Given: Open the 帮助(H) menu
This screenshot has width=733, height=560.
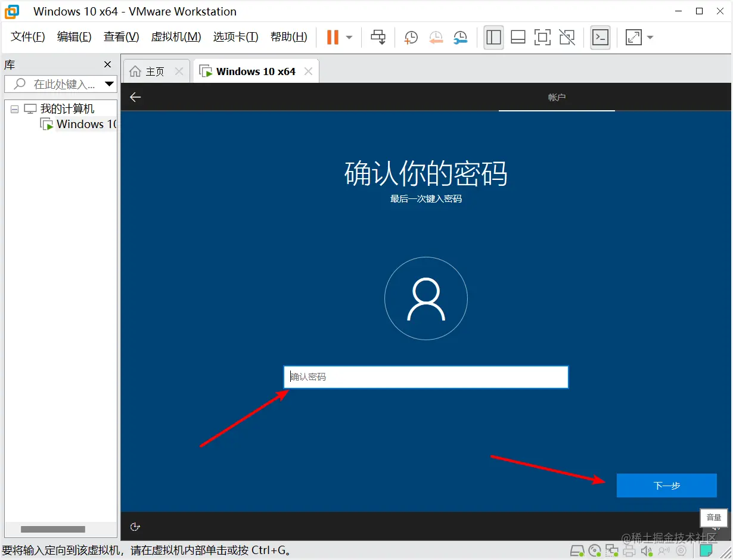Looking at the screenshot, I should [x=289, y=37].
